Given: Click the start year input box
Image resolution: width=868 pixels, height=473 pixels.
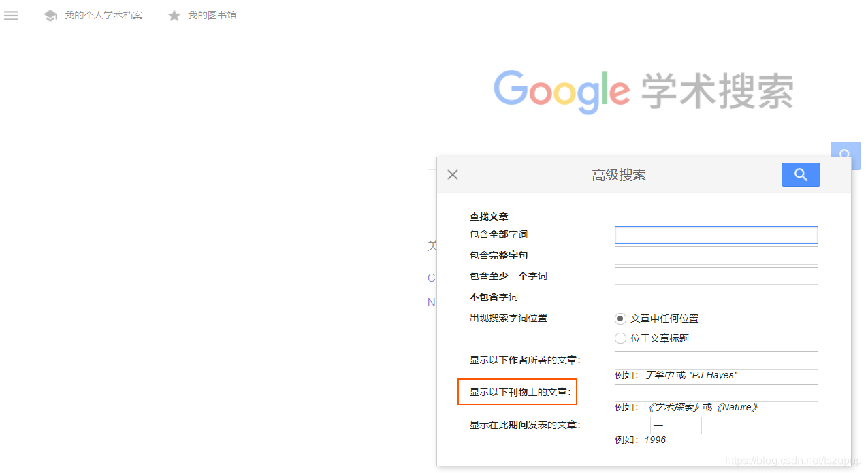Looking at the screenshot, I should coord(632,425).
